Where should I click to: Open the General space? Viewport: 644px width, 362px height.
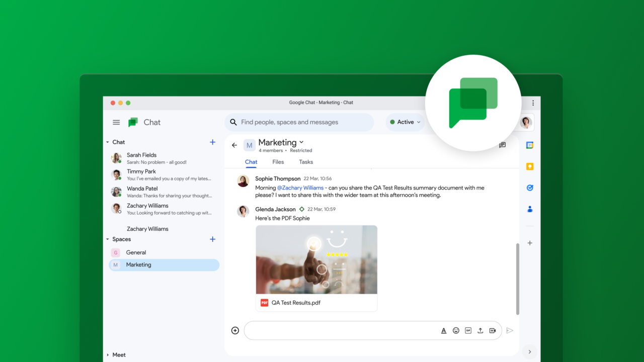click(164, 252)
